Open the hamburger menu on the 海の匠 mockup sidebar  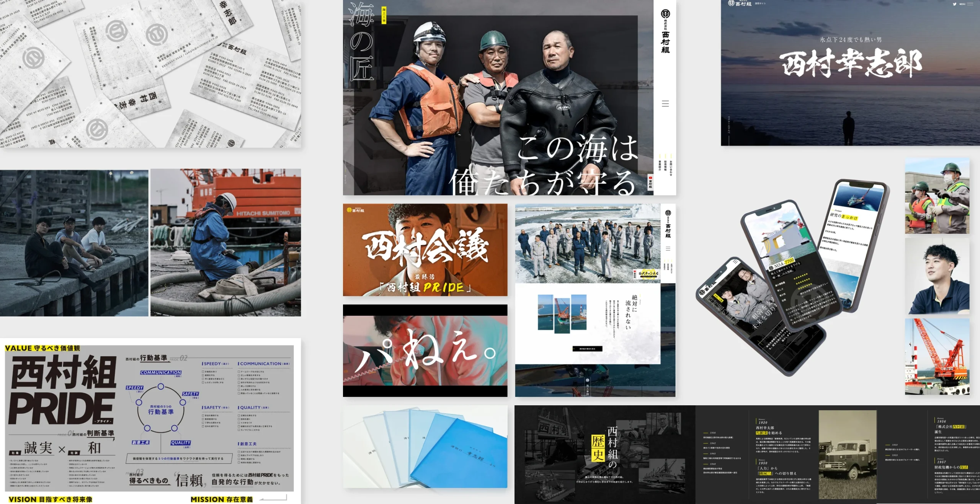point(665,104)
